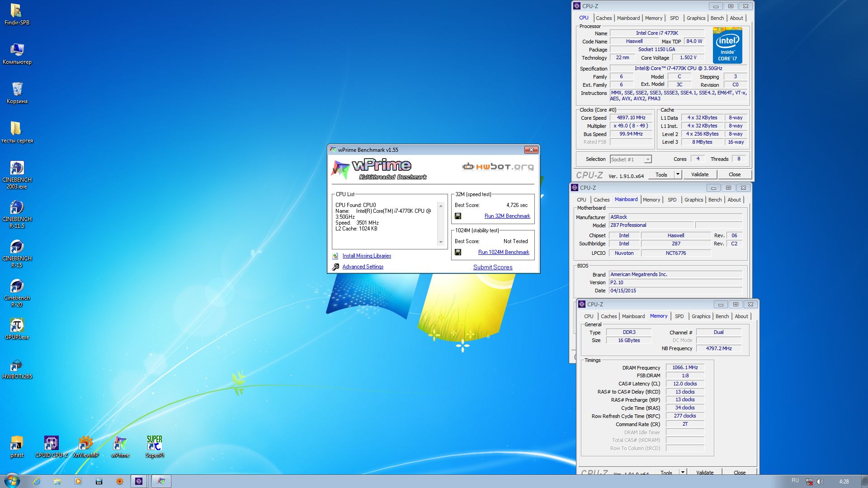Open SPD tab in top CPU-Z window
868x488 pixels.
(674, 18)
